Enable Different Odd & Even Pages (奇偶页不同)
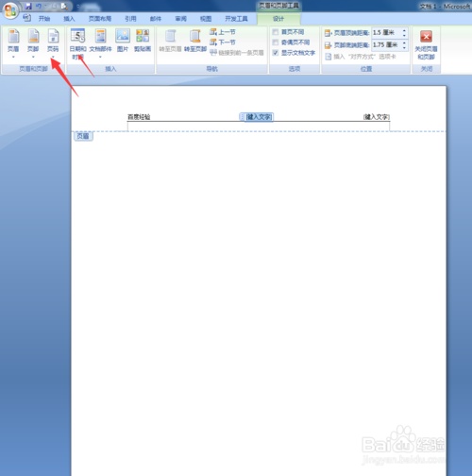472x476 pixels. pos(291,42)
